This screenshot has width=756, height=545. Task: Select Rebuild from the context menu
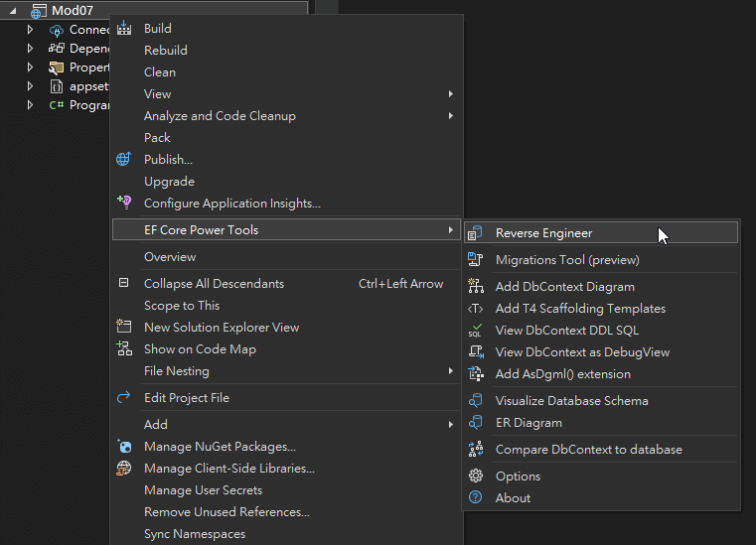pyautogui.click(x=166, y=51)
